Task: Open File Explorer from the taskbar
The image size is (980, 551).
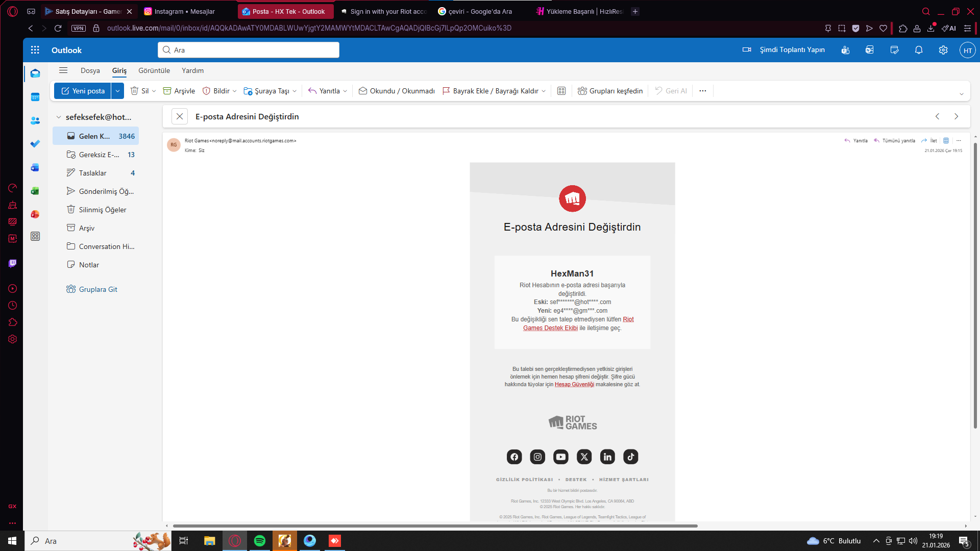Action: tap(210, 541)
